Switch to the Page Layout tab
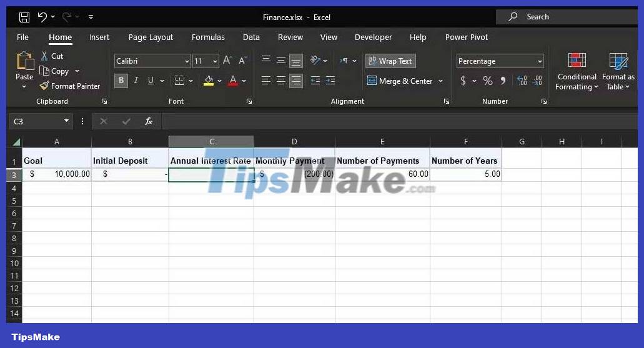The image size is (644, 348). click(151, 37)
